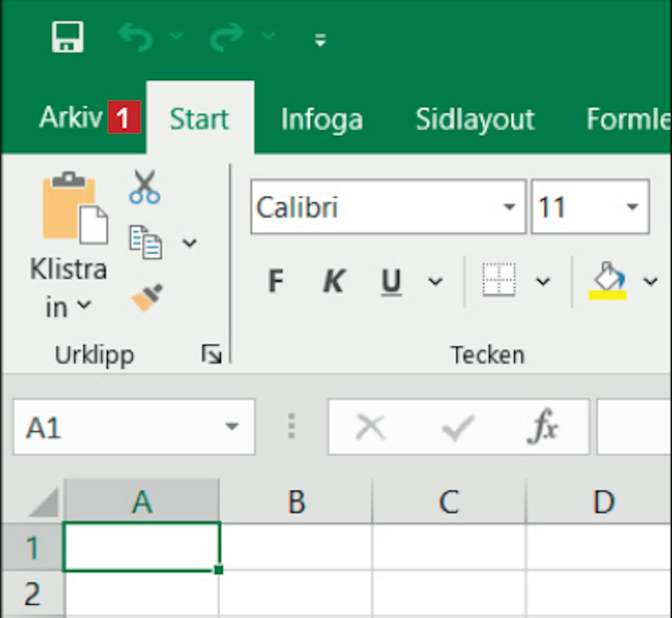Viewport: 672px width, 618px height.
Task: Toggle underline U formatting
Action: coord(391,281)
